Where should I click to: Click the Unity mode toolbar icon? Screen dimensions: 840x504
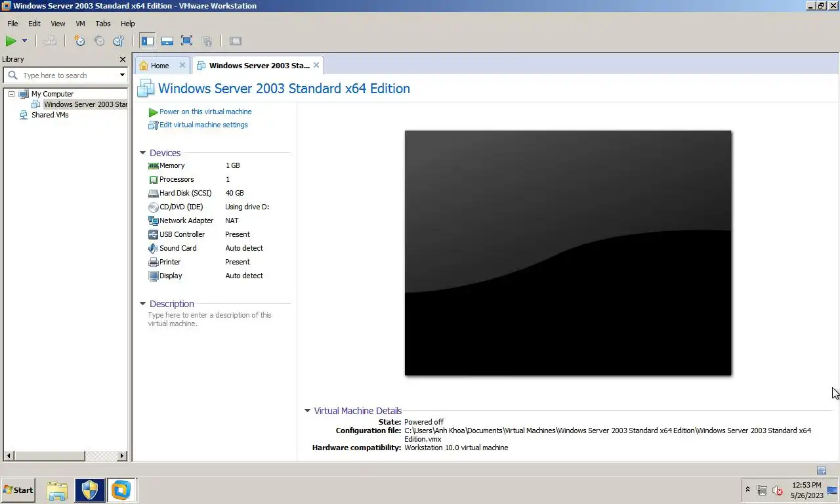click(x=207, y=41)
